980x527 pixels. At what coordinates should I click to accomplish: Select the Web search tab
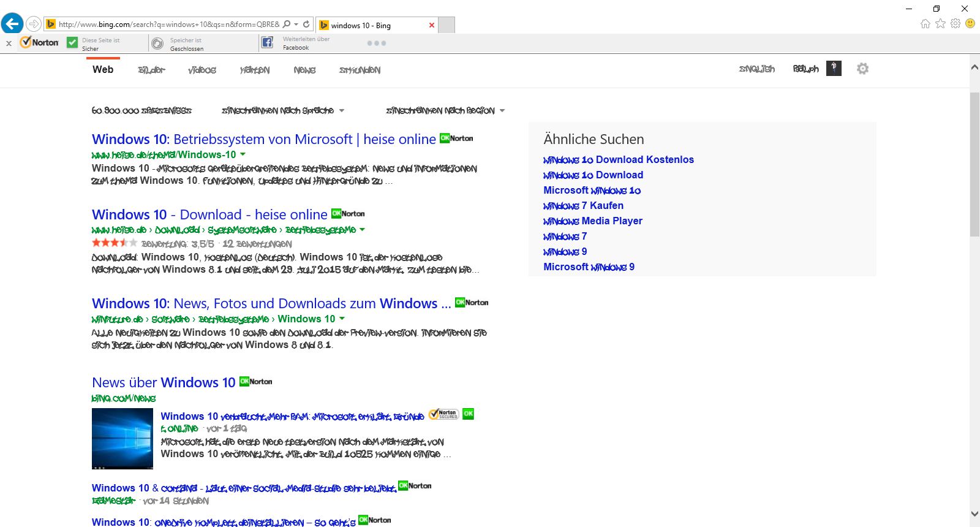(103, 70)
